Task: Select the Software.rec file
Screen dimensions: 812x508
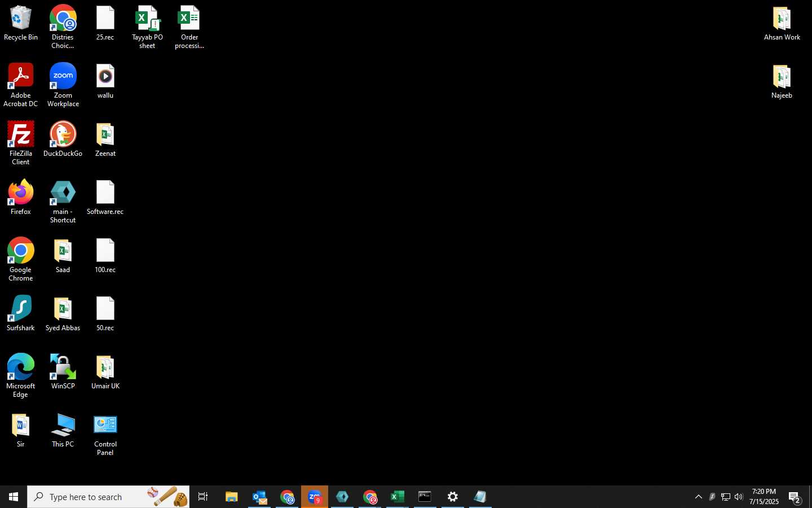Action: pos(105,198)
